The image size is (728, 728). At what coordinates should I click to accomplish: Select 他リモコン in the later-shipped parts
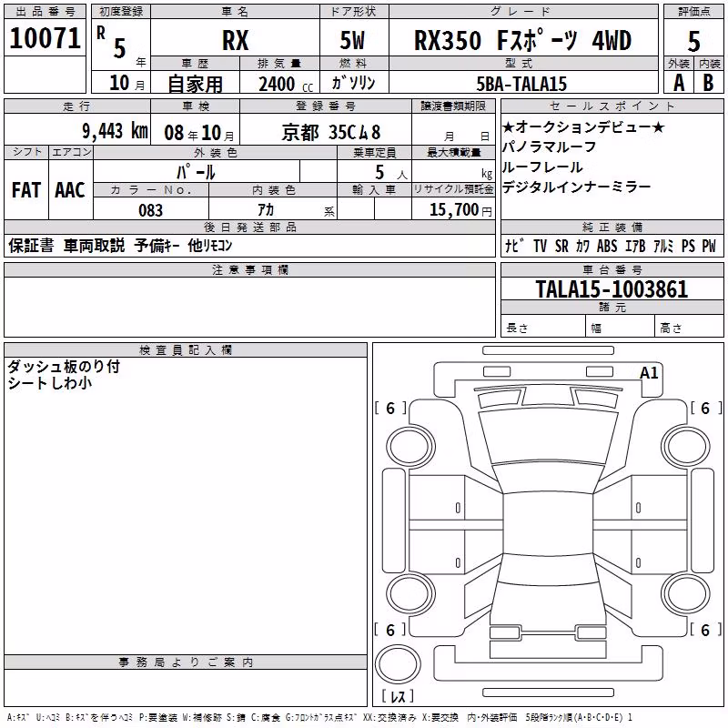click(x=210, y=245)
